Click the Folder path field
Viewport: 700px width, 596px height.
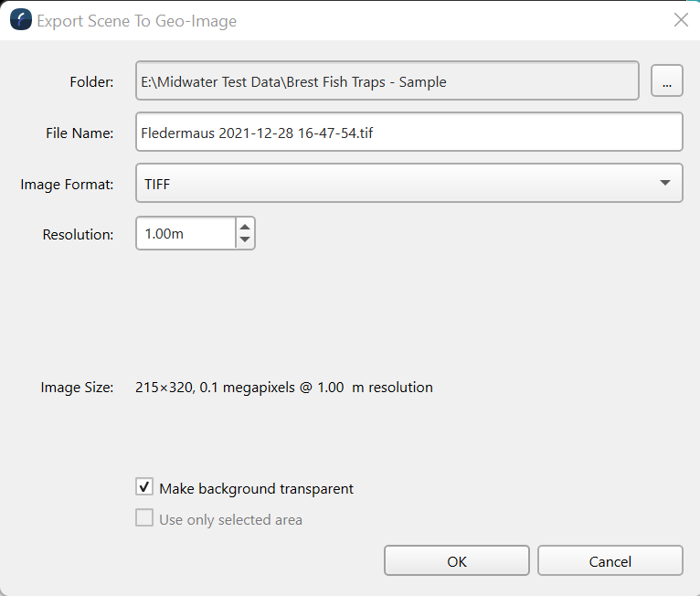point(387,81)
